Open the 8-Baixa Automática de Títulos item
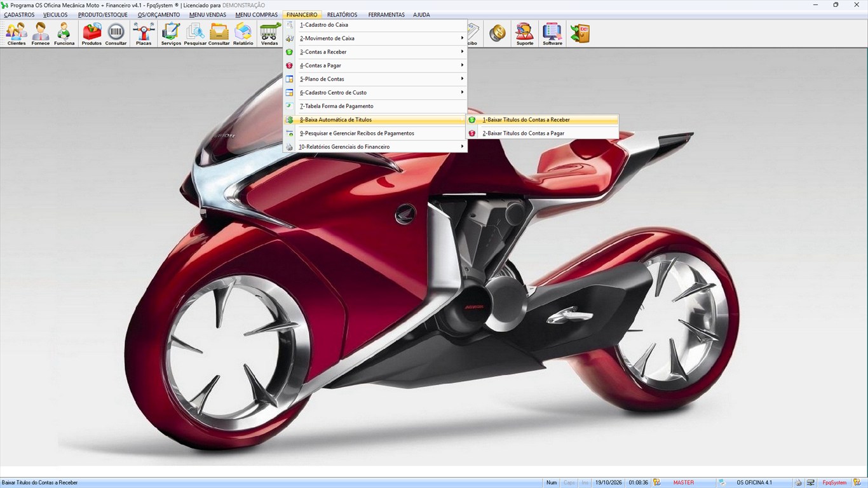 point(375,119)
